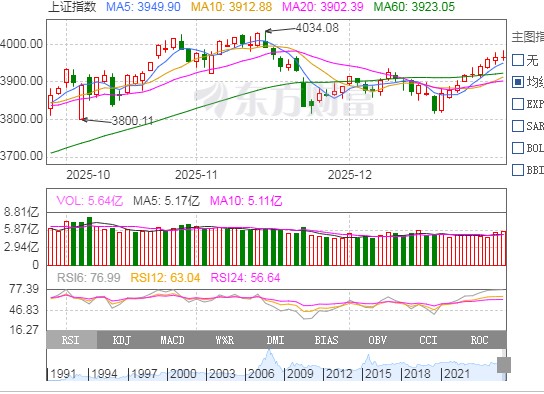Select the W%R indicator tab
Screen dimensions: 544x394
[x=224, y=340]
